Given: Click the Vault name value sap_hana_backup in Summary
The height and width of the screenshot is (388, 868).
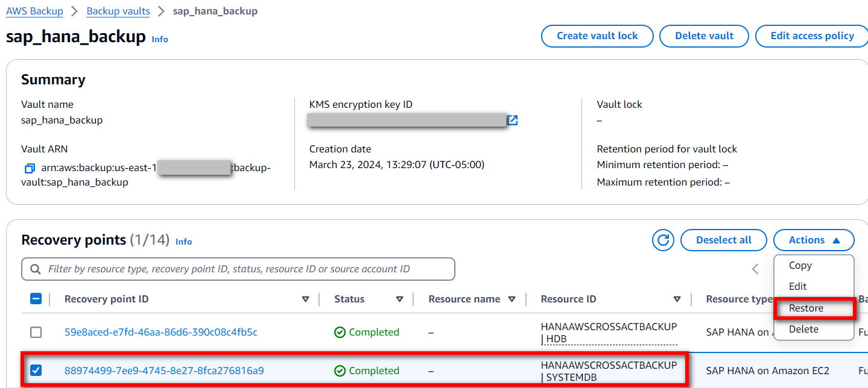Looking at the screenshot, I should tap(62, 120).
